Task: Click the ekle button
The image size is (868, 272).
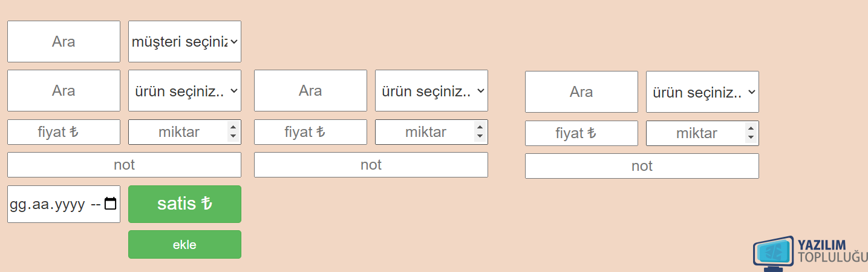Action: (x=184, y=245)
